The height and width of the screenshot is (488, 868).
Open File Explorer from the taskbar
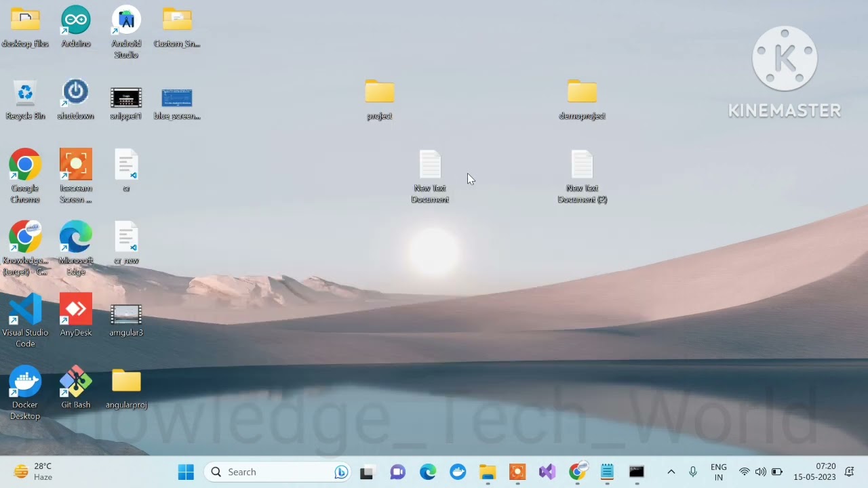pyautogui.click(x=488, y=472)
